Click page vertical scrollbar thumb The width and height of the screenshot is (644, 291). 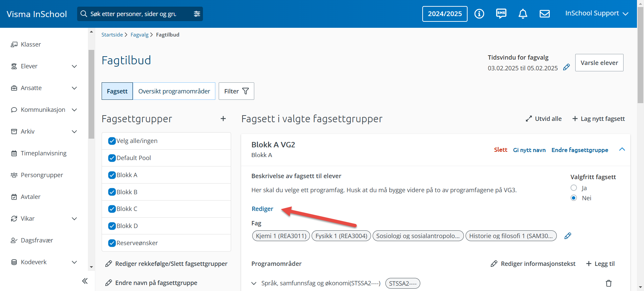point(640,55)
